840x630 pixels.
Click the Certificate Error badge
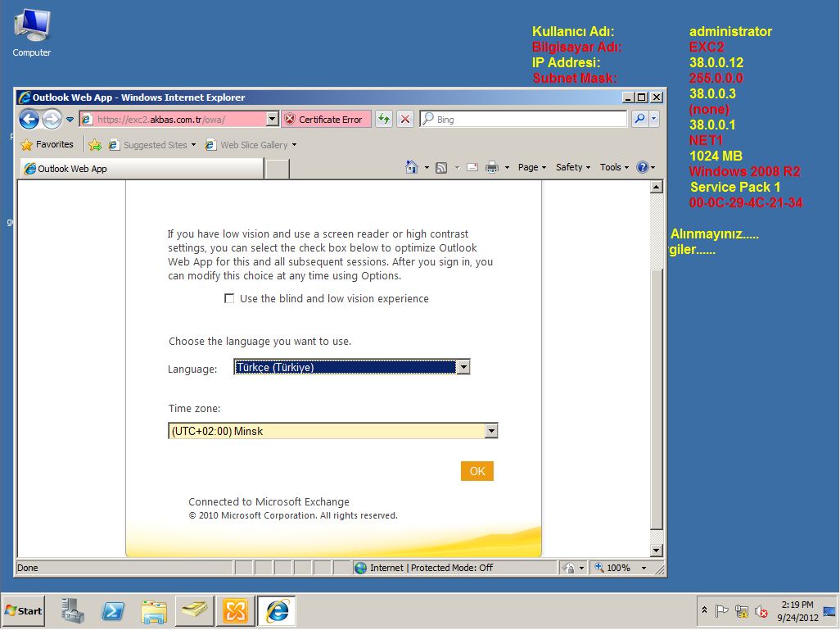point(326,120)
